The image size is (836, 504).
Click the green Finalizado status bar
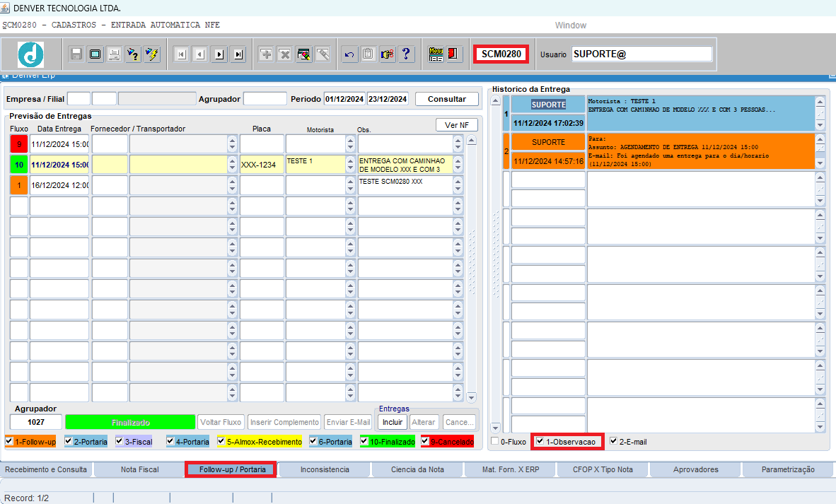click(x=131, y=422)
